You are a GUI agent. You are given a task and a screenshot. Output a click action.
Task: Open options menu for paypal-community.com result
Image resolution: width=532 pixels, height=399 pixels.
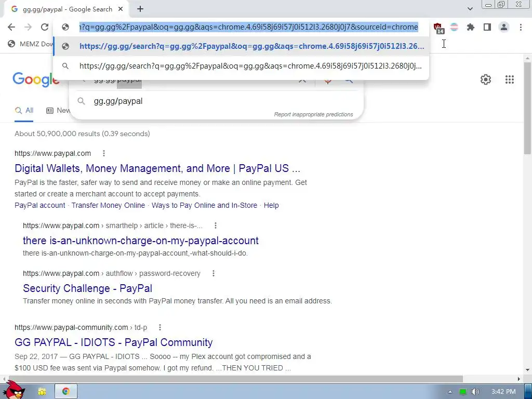point(160,327)
